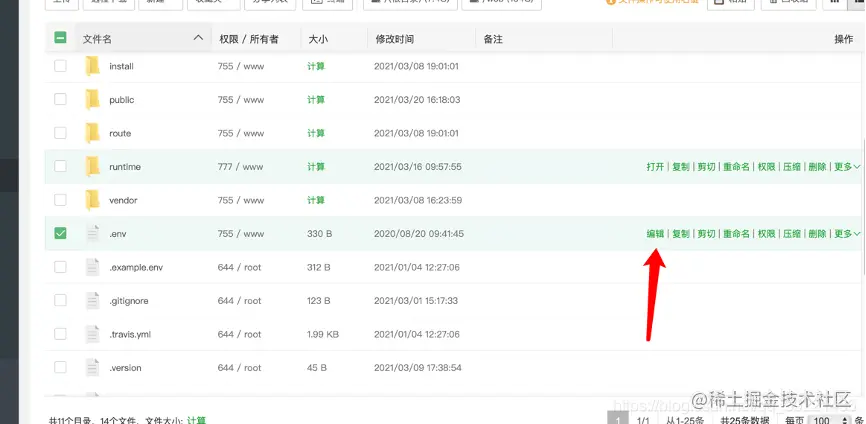Click the 1.99 KB size cell

point(323,335)
